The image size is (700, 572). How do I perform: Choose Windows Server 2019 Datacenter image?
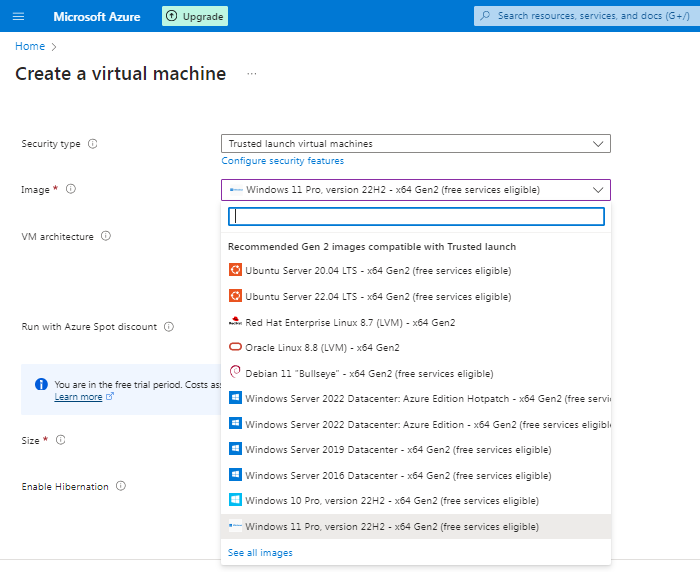click(397, 450)
